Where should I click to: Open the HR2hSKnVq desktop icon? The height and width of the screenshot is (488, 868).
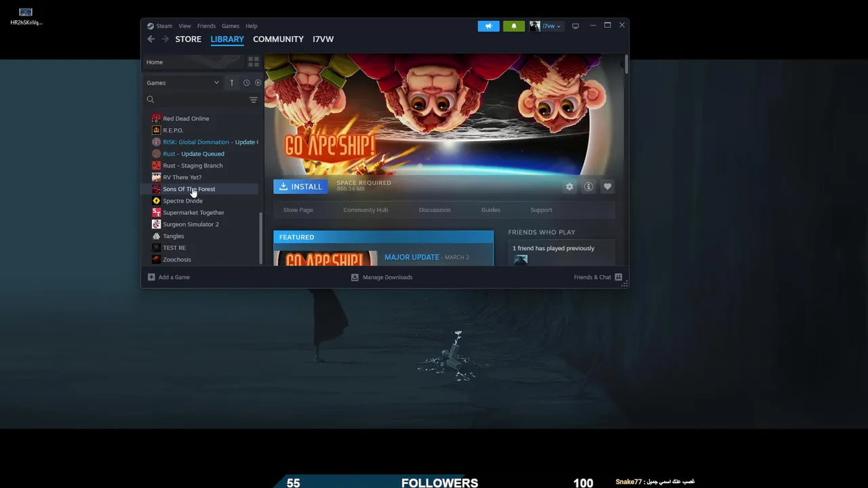pos(26,16)
